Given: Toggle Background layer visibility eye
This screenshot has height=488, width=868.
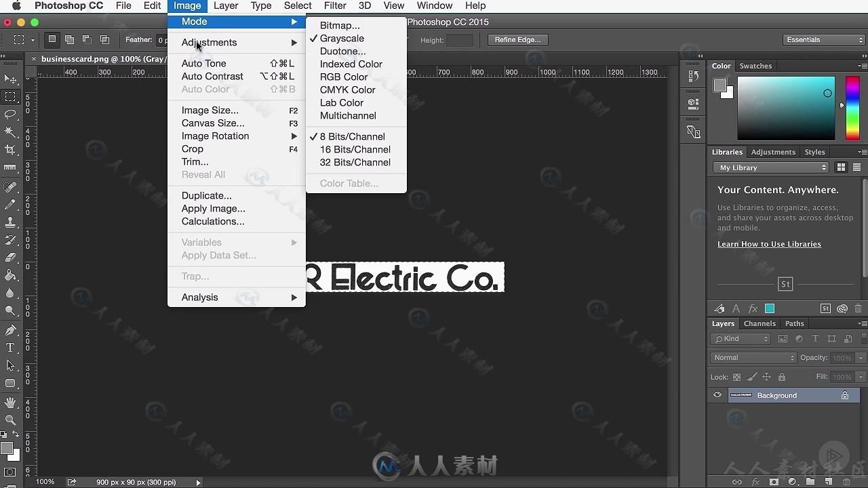Looking at the screenshot, I should pos(717,395).
